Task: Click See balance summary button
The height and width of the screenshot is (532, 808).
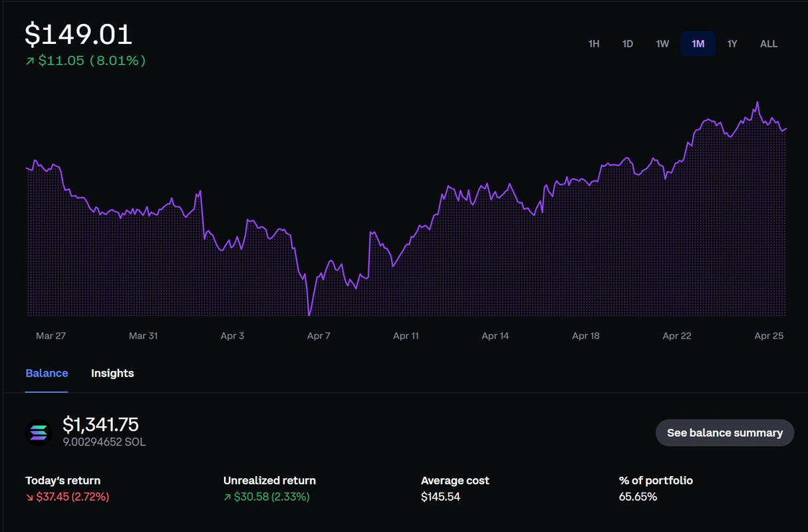Action: [725, 433]
